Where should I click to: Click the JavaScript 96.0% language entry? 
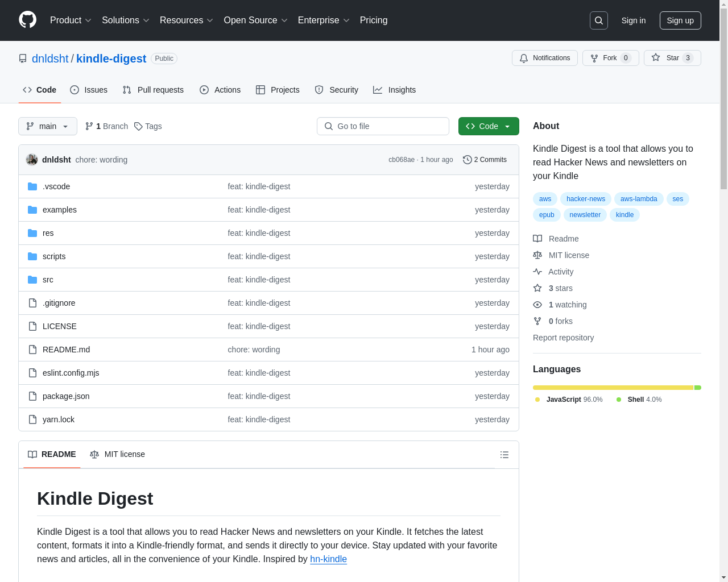[569, 400]
